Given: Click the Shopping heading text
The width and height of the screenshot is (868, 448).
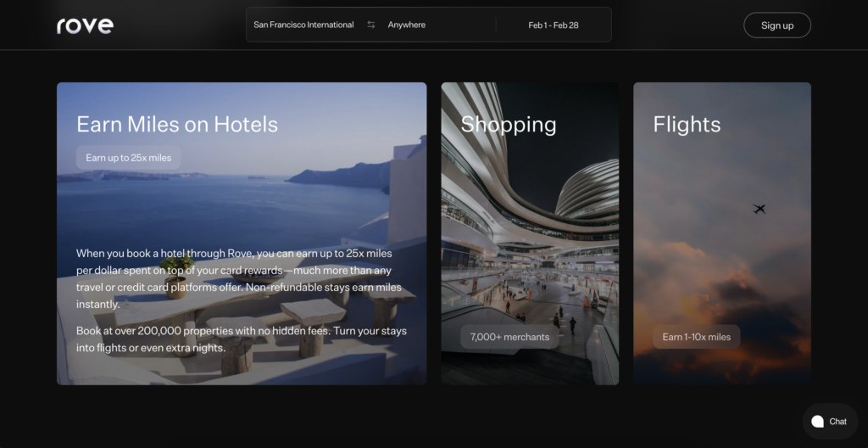Looking at the screenshot, I should point(509,125).
